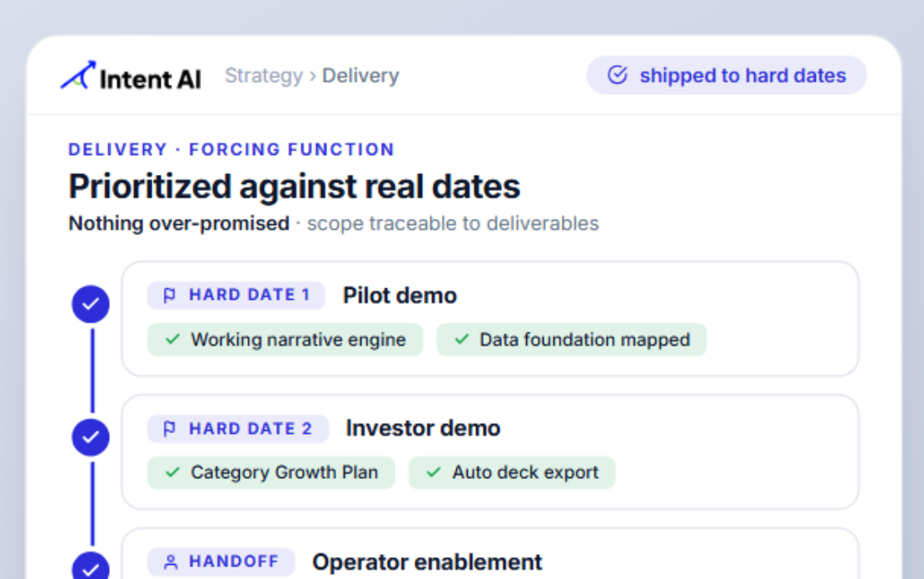Click scope traceable to deliverables text
The width and height of the screenshot is (924, 579).
click(x=453, y=223)
